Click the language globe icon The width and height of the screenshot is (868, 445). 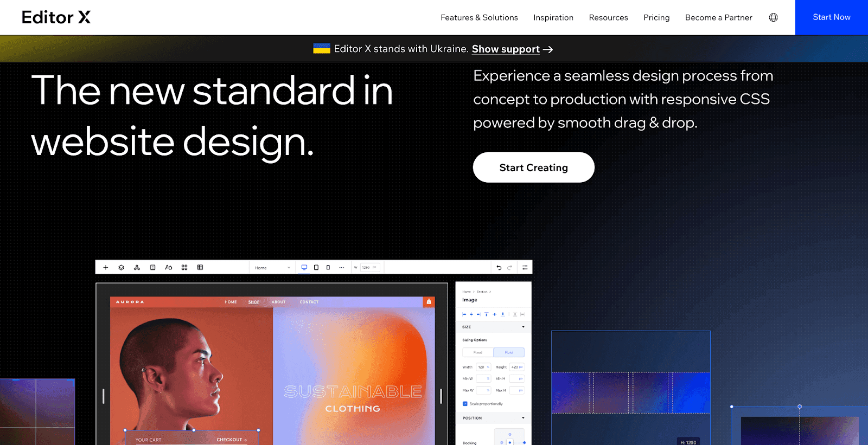[x=773, y=17]
